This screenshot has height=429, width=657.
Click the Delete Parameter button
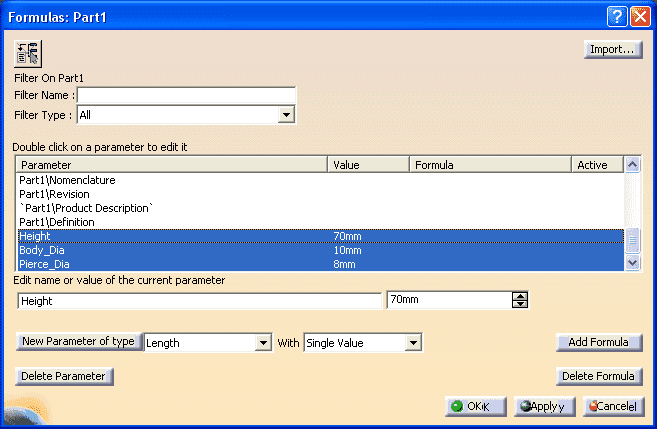64,376
